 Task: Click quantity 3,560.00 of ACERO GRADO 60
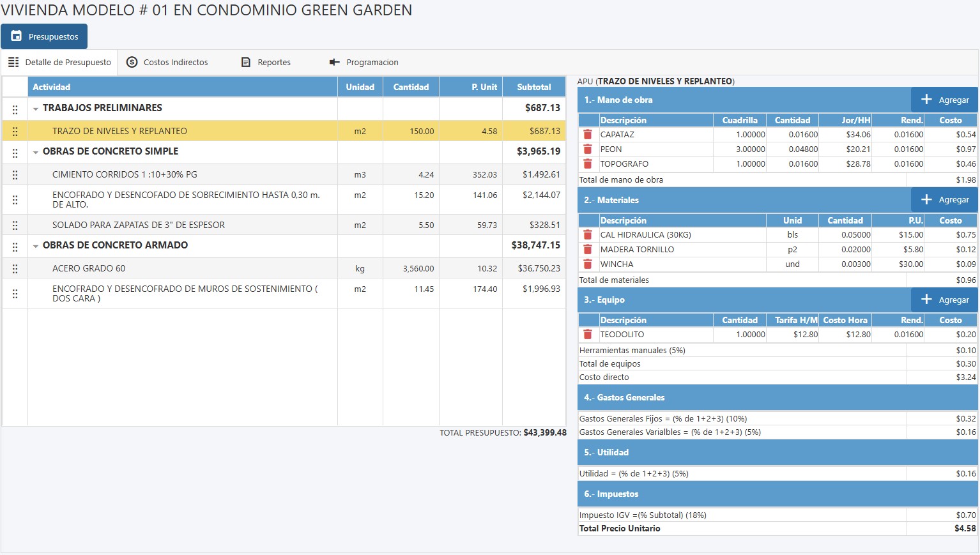(411, 269)
